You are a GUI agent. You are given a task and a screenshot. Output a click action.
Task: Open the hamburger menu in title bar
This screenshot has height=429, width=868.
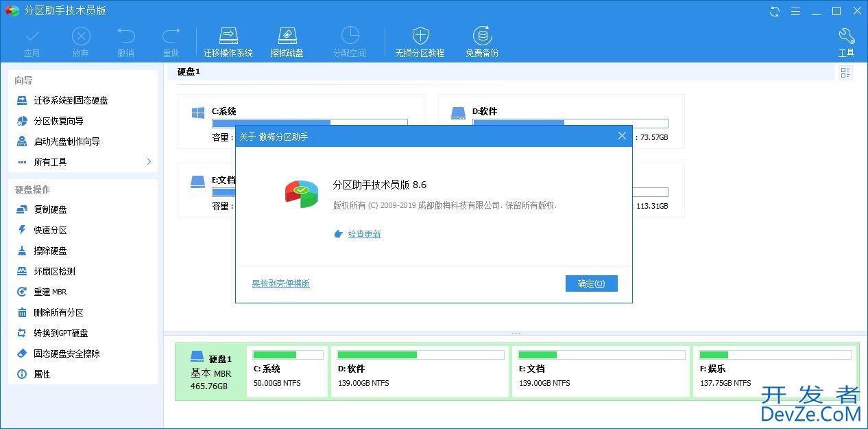(x=795, y=11)
